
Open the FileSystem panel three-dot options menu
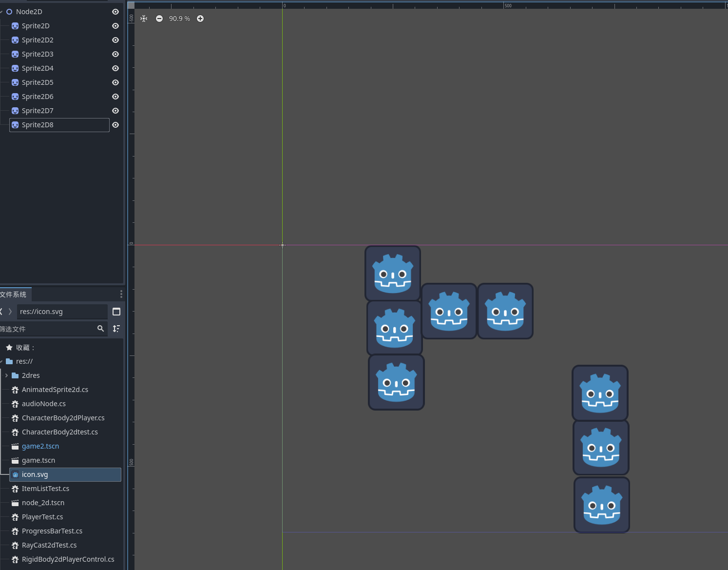[121, 294]
